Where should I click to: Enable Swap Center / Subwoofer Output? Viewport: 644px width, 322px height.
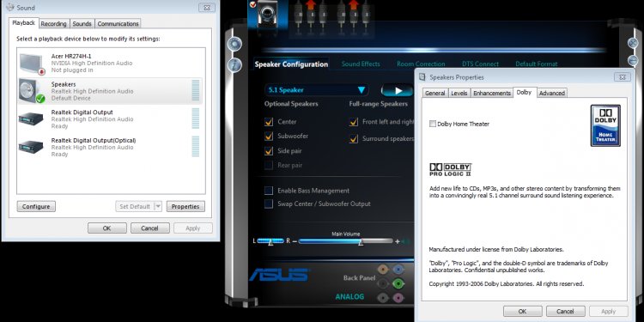269,204
